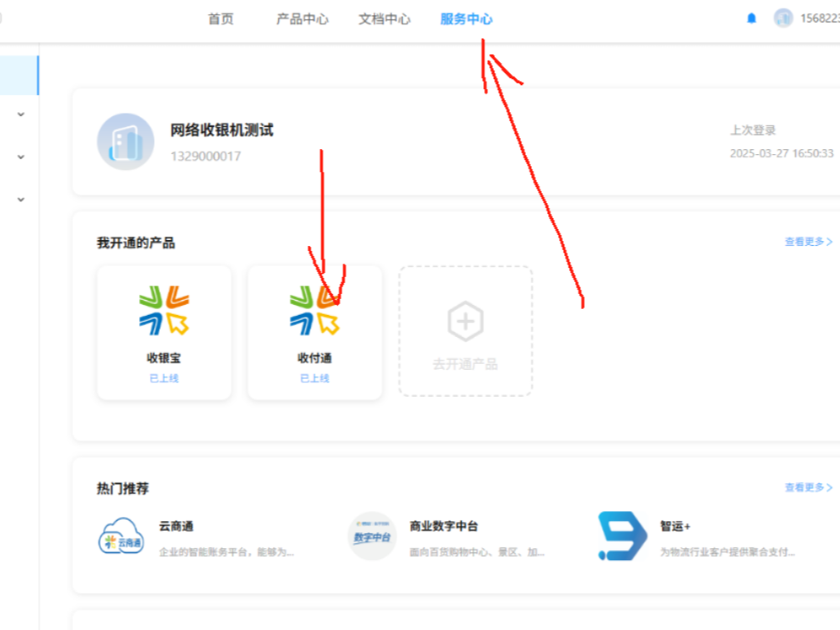Open the 收银宝 product icon

164,310
